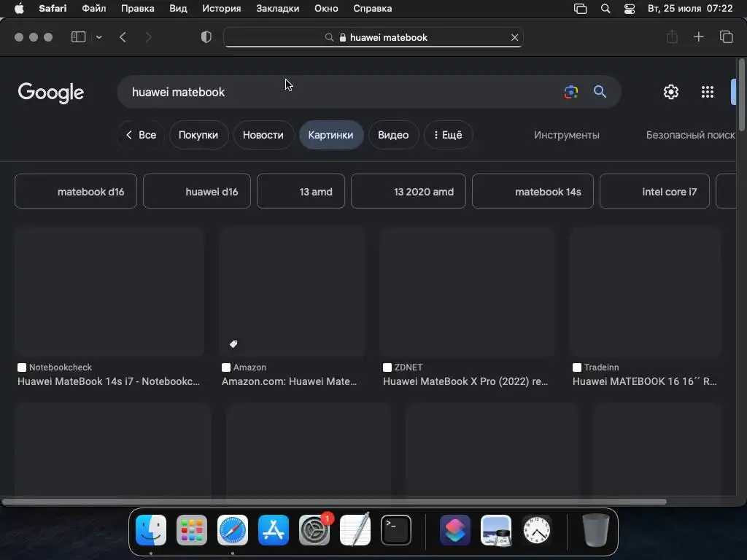
Task: Expand the sidebar options chevron dropdown
Action: [98, 37]
